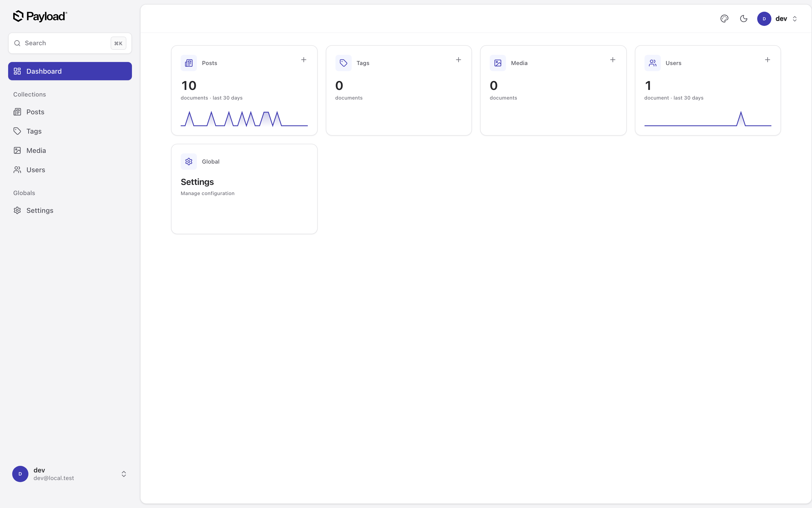812x508 pixels.
Task: Click the Posts newspaper icon in sidebar
Action: (x=17, y=112)
